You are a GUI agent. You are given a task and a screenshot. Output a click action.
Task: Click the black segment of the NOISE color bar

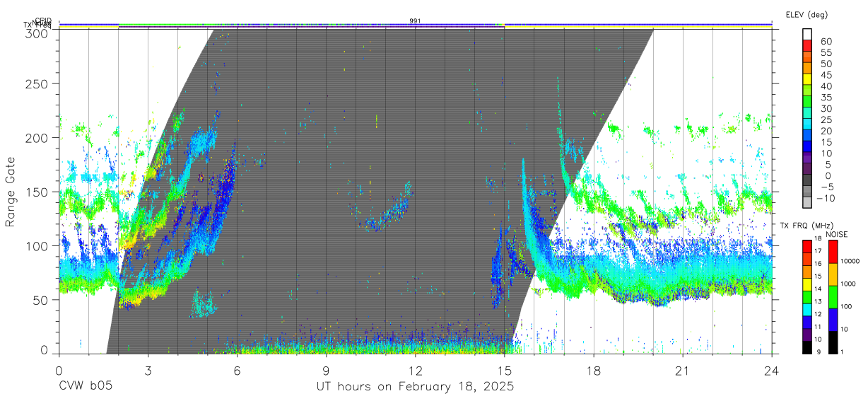pos(832,342)
